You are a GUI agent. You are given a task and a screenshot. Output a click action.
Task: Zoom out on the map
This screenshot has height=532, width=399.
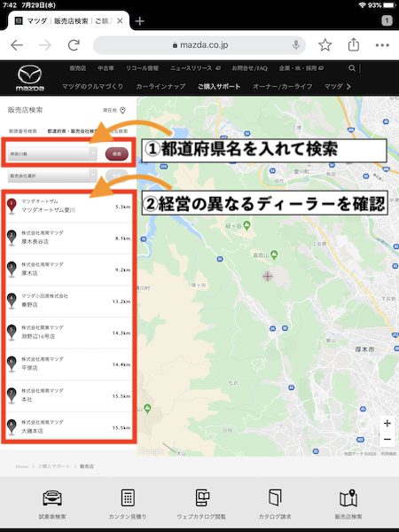tap(387, 439)
